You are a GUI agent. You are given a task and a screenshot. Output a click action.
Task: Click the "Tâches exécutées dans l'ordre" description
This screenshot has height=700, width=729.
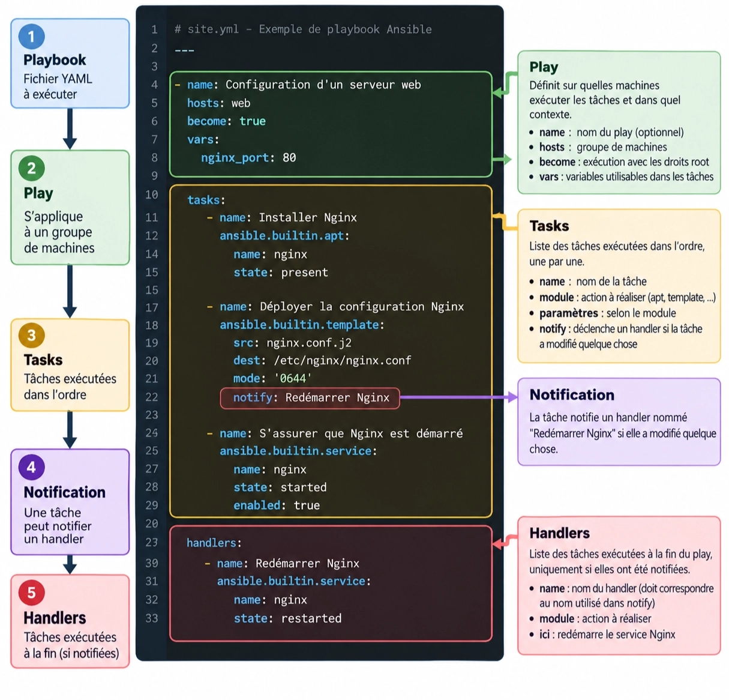(x=70, y=387)
